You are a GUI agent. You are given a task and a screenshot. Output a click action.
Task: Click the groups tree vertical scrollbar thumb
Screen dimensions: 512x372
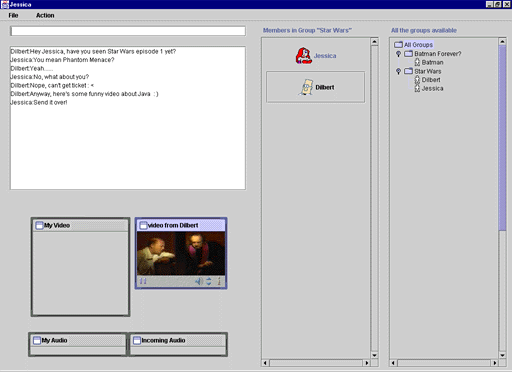click(502, 138)
